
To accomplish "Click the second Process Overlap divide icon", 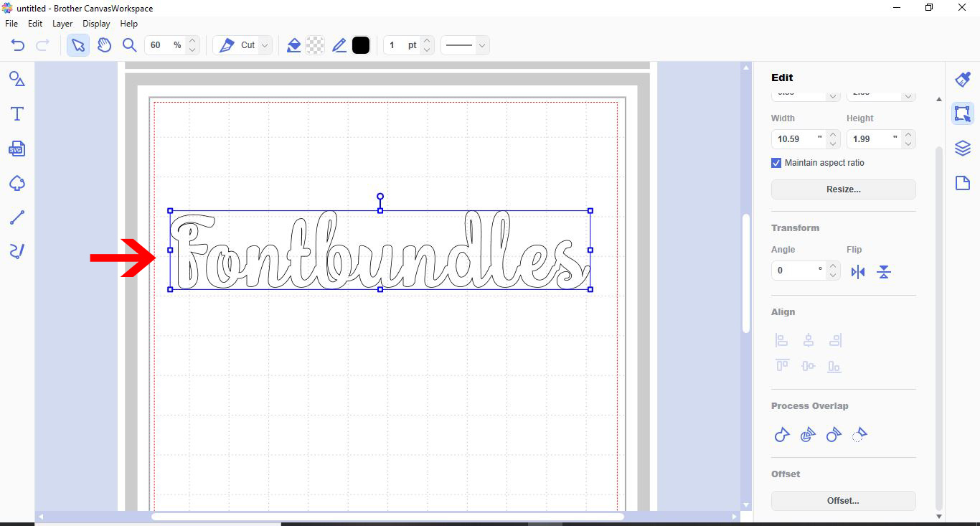I will (808, 434).
